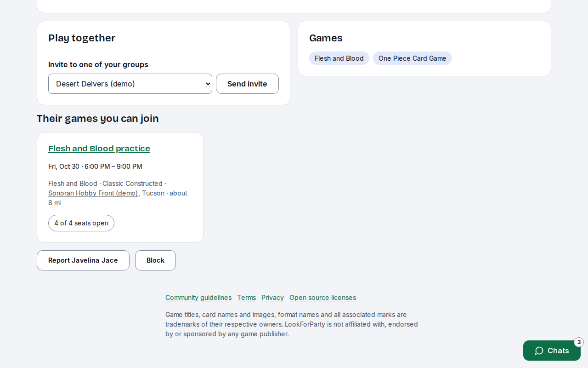
Task: Click the 4 of 4 seats open badge
Action: point(81,223)
